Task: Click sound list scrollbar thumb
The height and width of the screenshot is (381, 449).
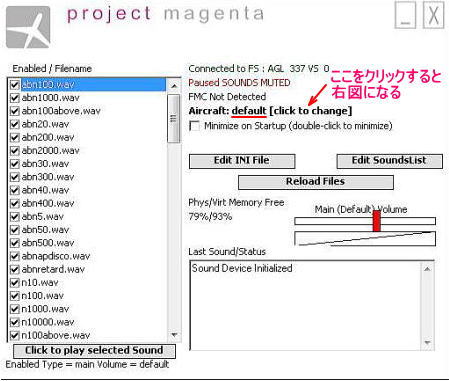Action: tap(173, 118)
